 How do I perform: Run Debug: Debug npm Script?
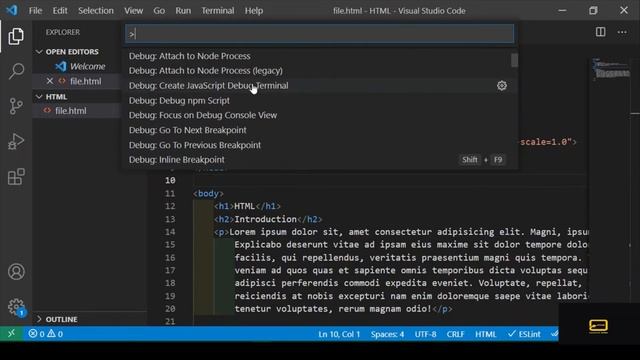(320, 100)
